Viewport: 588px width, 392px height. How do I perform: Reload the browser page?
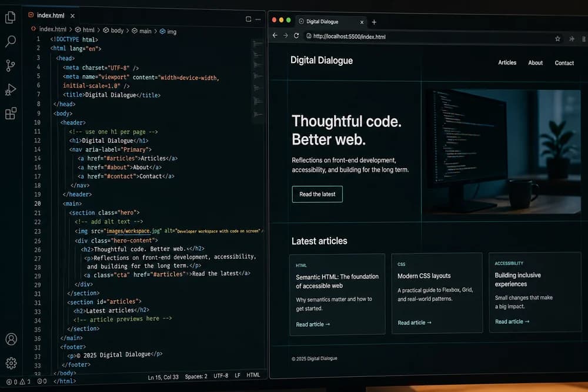coord(296,36)
